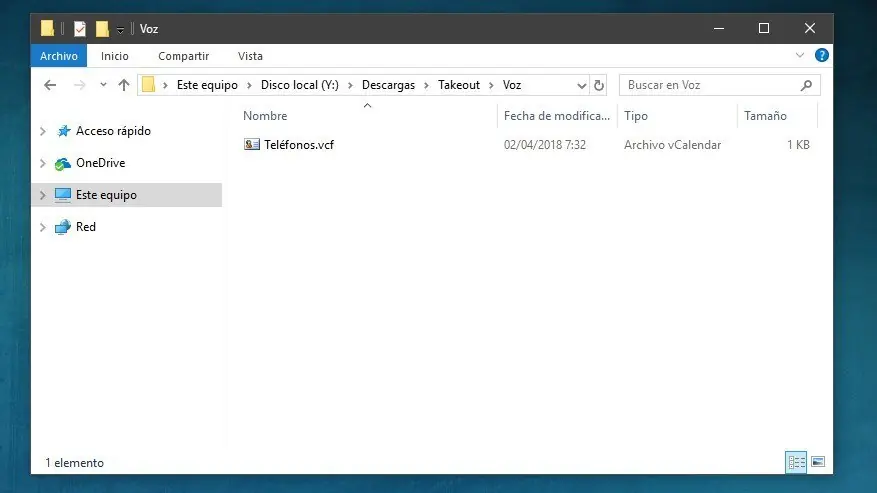
Task: Click the Properties icon in title bar
Action: [80, 29]
